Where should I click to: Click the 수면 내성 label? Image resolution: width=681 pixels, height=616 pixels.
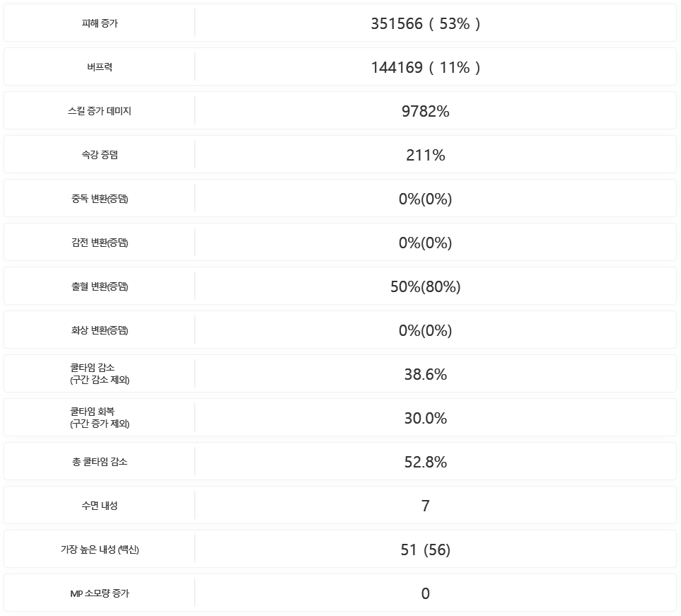tap(100, 506)
